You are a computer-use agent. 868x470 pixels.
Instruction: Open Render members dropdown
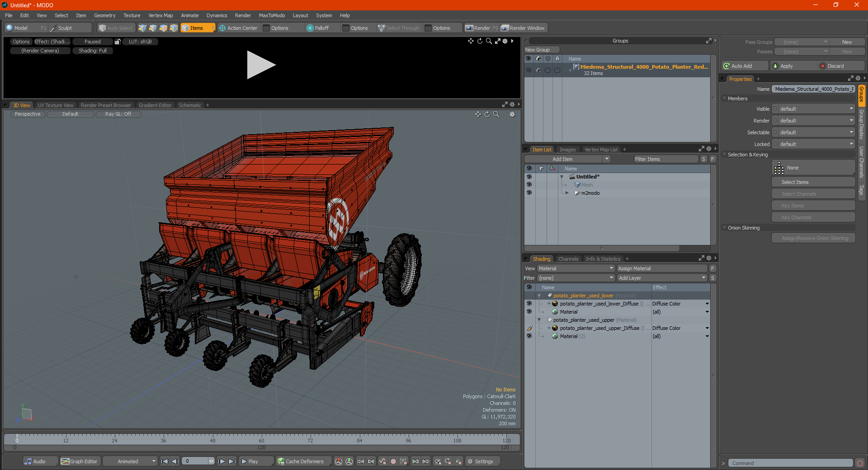tap(814, 121)
